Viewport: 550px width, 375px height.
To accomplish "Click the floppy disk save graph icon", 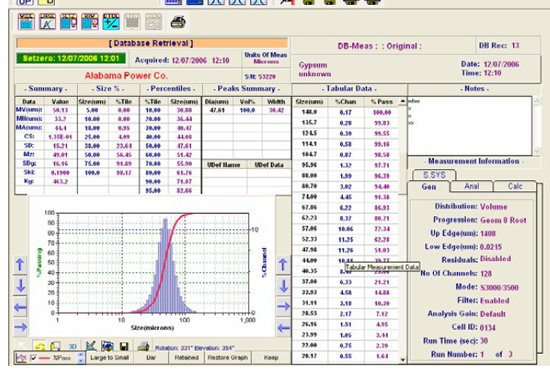I will pyautogui.click(x=124, y=347).
